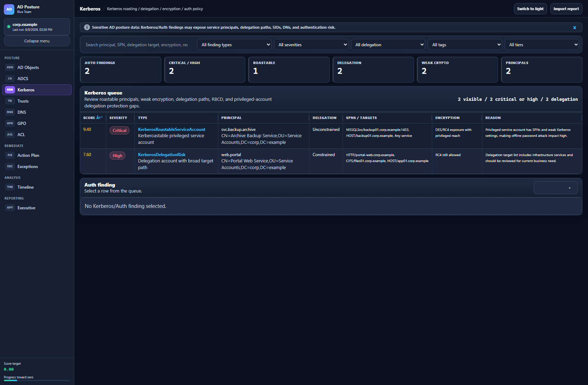Click the info icon in the sensitive data banner

(x=87, y=27)
